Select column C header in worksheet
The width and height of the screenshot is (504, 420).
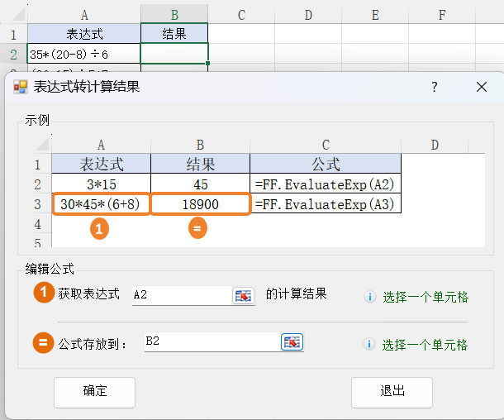[x=241, y=15]
